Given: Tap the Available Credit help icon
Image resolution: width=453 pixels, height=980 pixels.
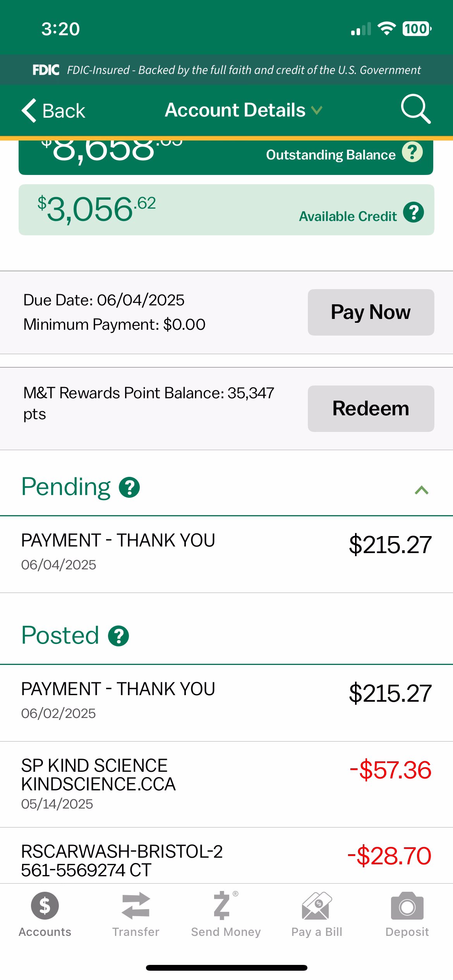Looking at the screenshot, I should pyautogui.click(x=414, y=212).
